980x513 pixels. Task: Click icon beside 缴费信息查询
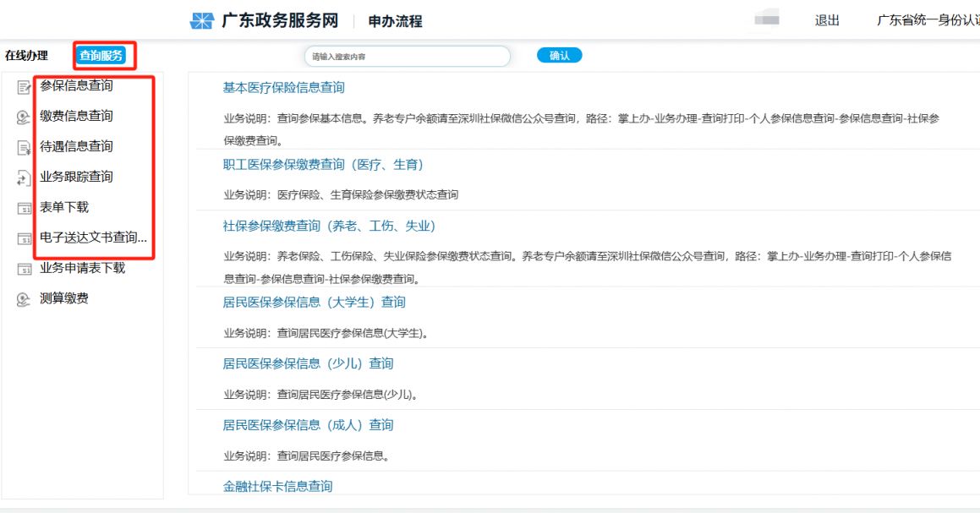point(24,117)
